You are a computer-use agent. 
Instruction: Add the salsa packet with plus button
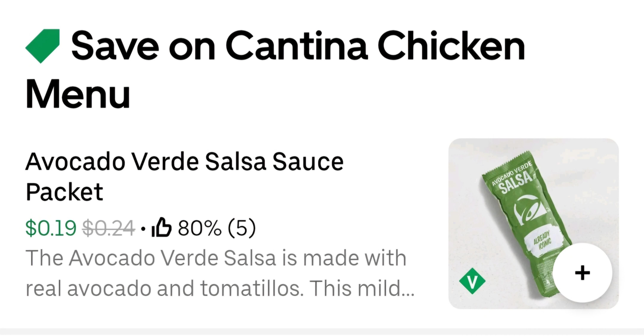[582, 273]
